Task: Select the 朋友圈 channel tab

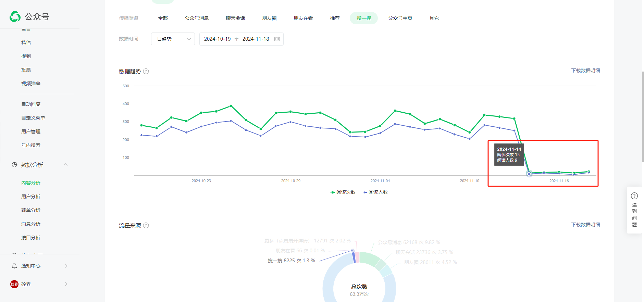Action: (269, 18)
